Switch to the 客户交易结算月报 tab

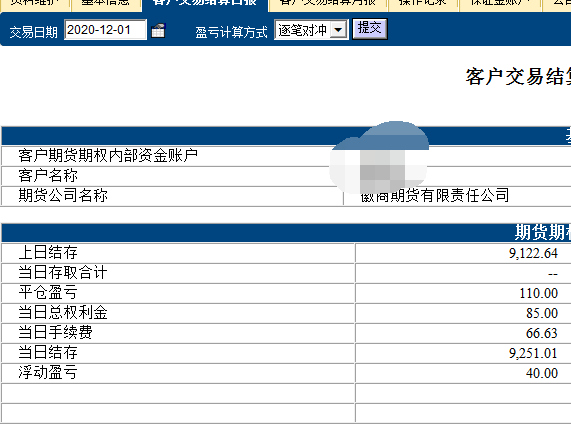[328, 4]
